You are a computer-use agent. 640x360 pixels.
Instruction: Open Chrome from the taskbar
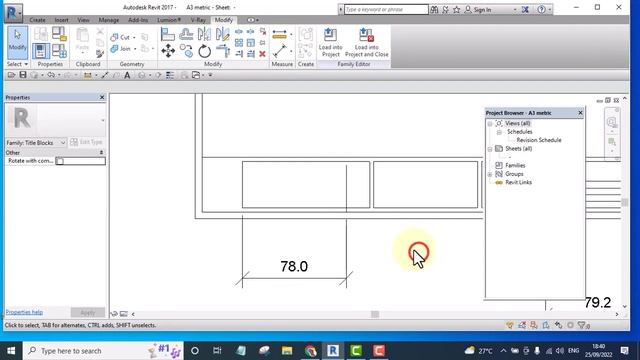(x=310, y=351)
